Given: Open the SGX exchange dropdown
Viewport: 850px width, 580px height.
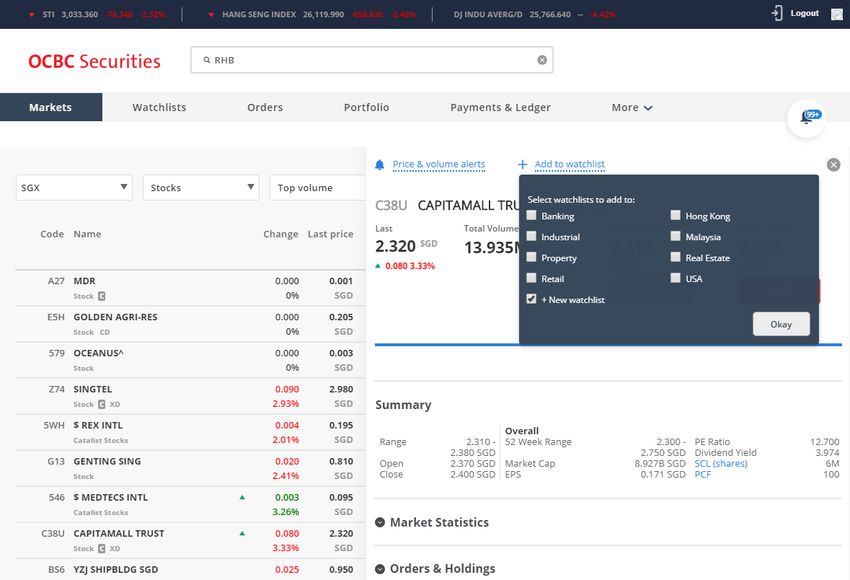Looking at the screenshot, I should 74,188.
